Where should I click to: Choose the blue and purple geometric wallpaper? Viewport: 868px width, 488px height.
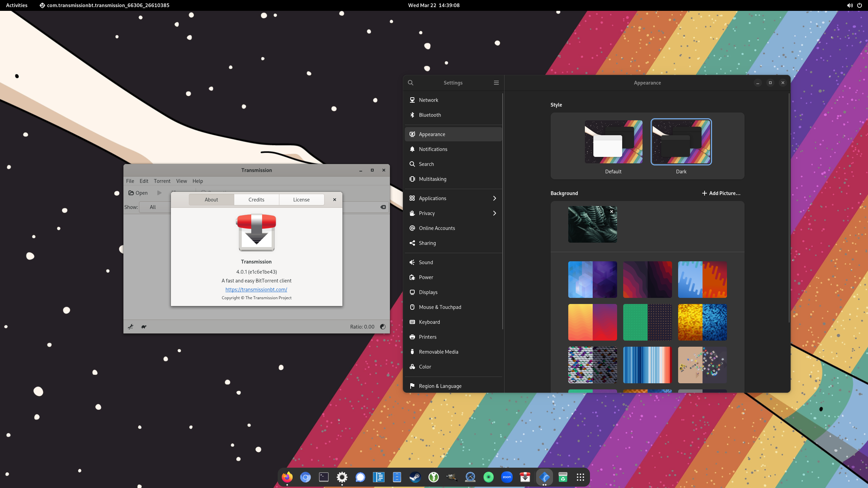point(593,280)
